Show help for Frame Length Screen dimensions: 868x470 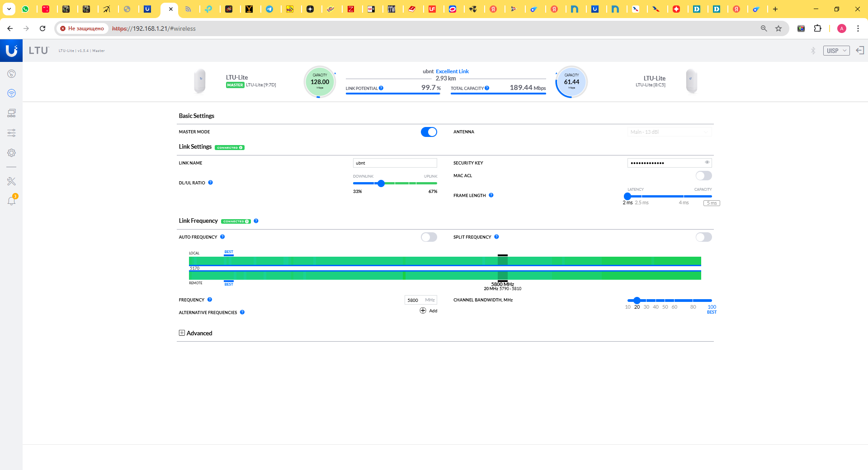click(491, 195)
